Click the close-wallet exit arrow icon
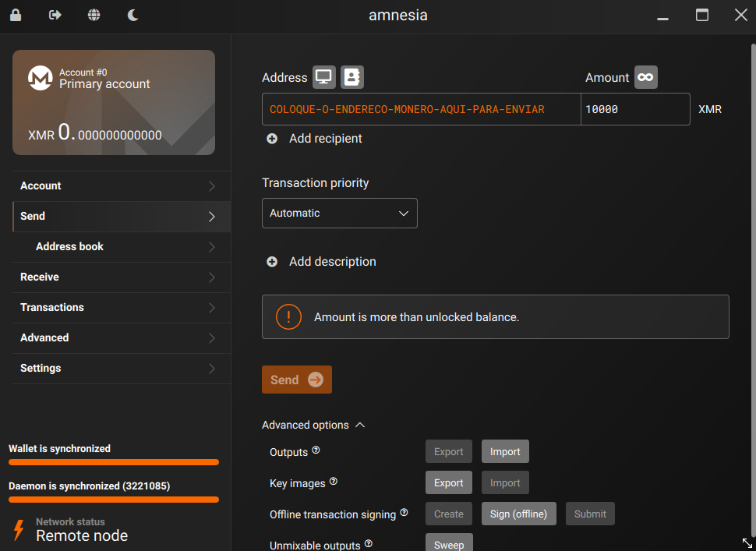The width and height of the screenshot is (756, 551). coord(55,15)
